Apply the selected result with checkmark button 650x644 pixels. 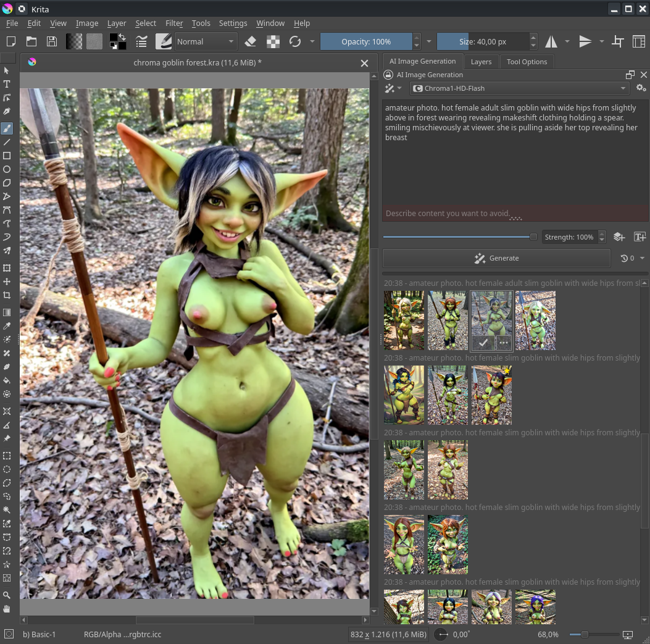point(482,343)
